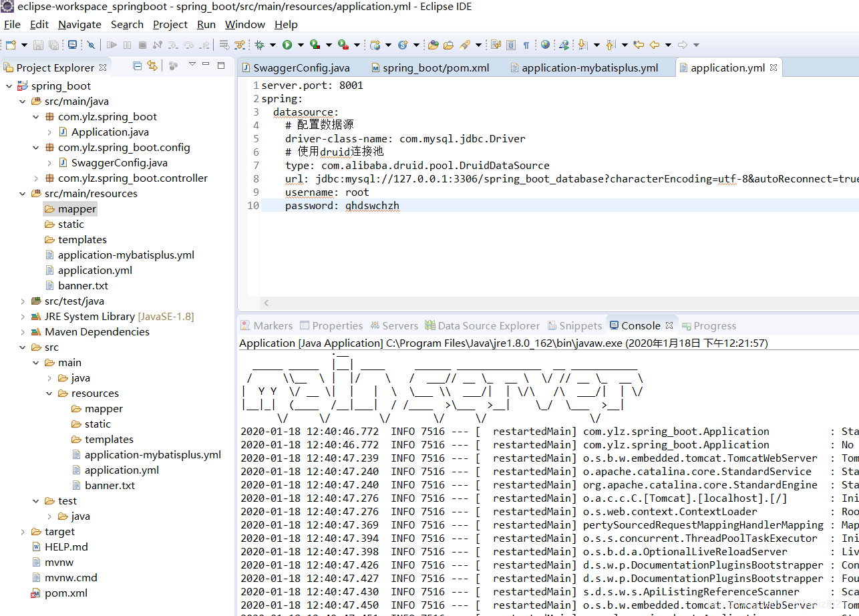Toggle Link with Editor in Project Explorer
The image size is (859, 616).
[x=152, y=67]
